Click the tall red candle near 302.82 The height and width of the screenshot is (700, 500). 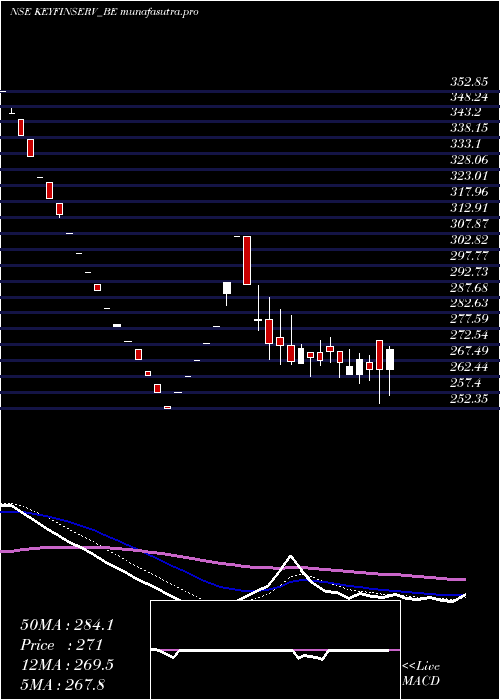click(x=247, y=260)
